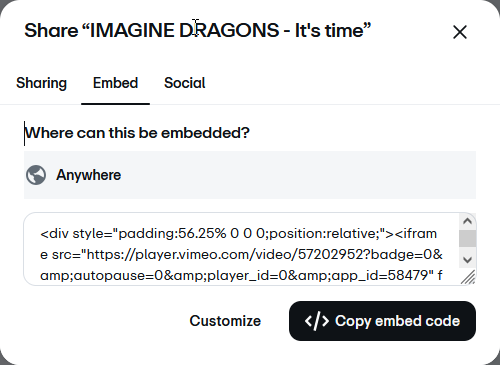This screenshot has height=365, width=500.
Task: Click the </> code icon on copy button
Action: (317, 321)
